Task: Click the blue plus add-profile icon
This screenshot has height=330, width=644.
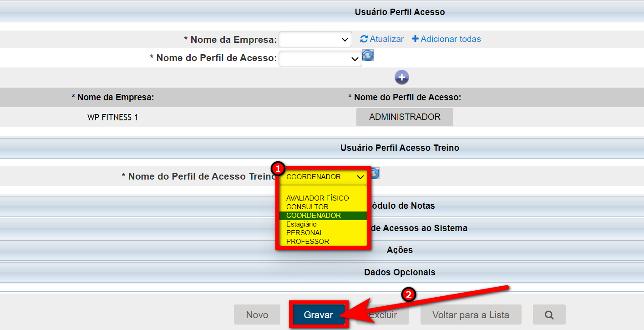Action: tap(401, 77)
